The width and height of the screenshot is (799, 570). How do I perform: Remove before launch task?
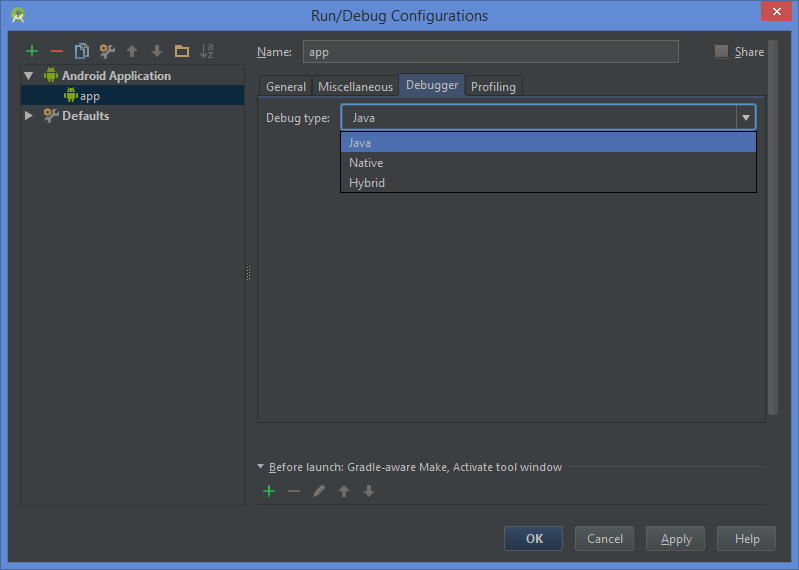(294, 491)
